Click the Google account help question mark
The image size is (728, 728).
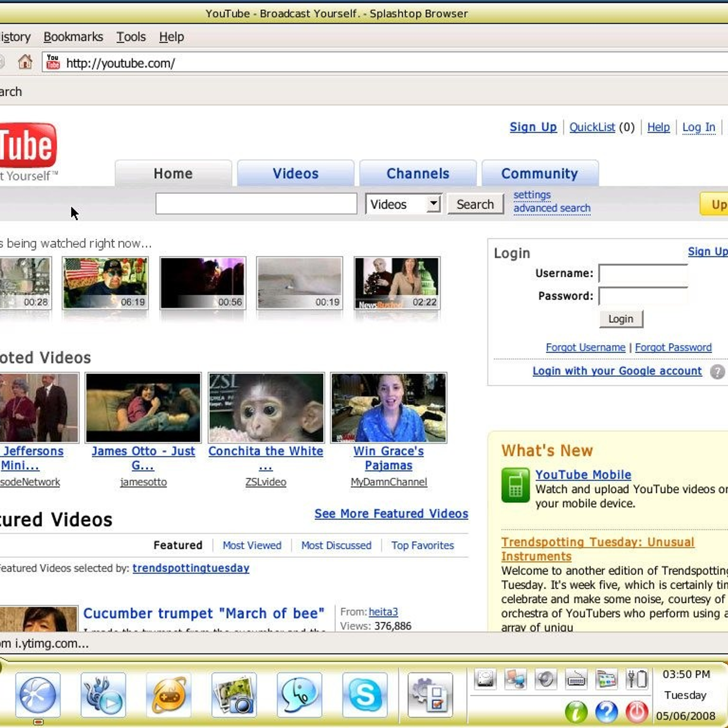(x=718, y=372)
